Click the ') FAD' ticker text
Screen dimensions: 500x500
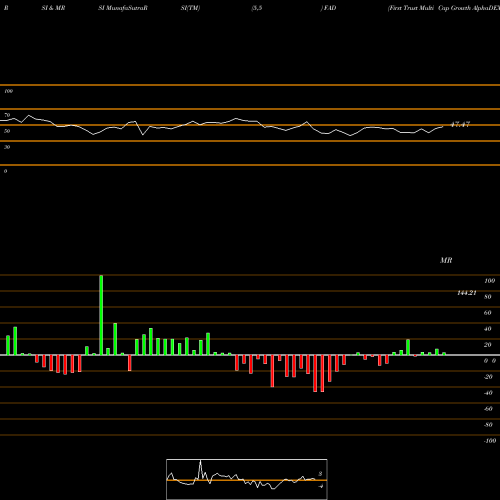[328, 8]
